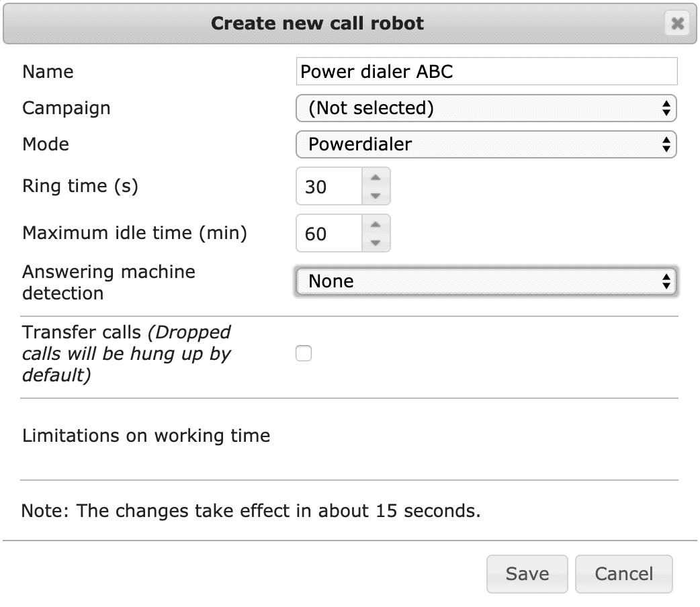The image size is (700, 607).
Task: Click the Answering machine detection arrow indicator
Action: point(666,281)
